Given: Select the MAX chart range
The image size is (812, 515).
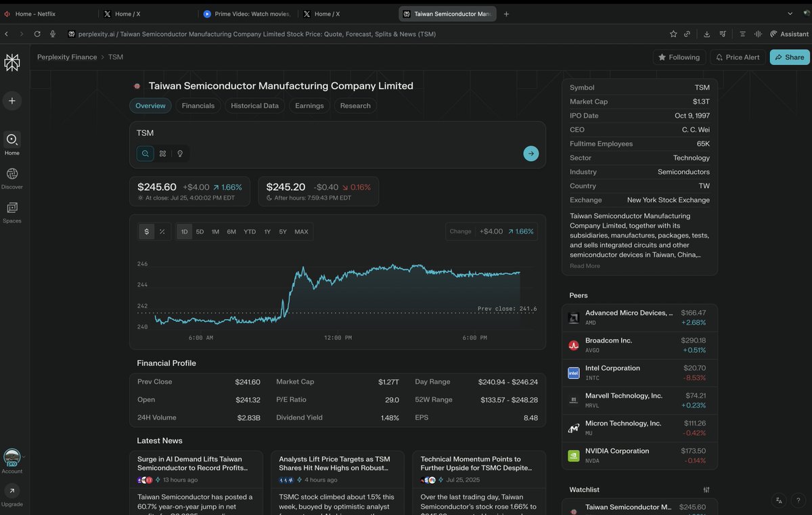Looking at the screenshot, I should coord(301,231).
